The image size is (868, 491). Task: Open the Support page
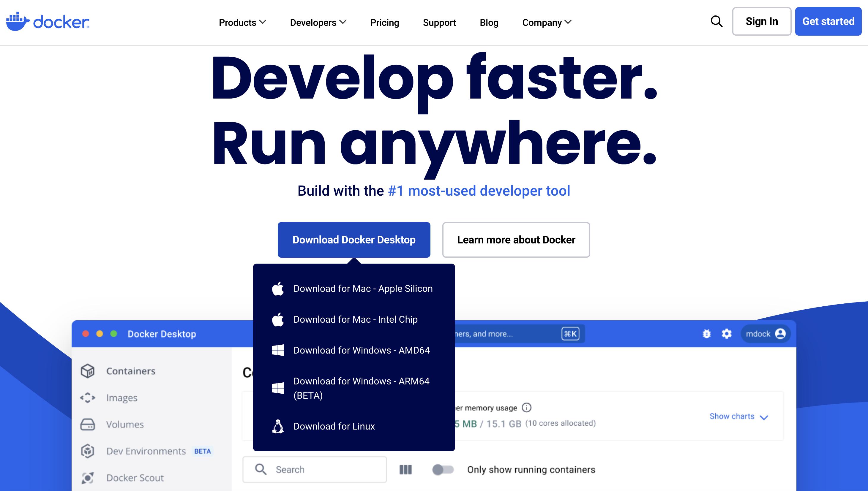pos(439,23)
